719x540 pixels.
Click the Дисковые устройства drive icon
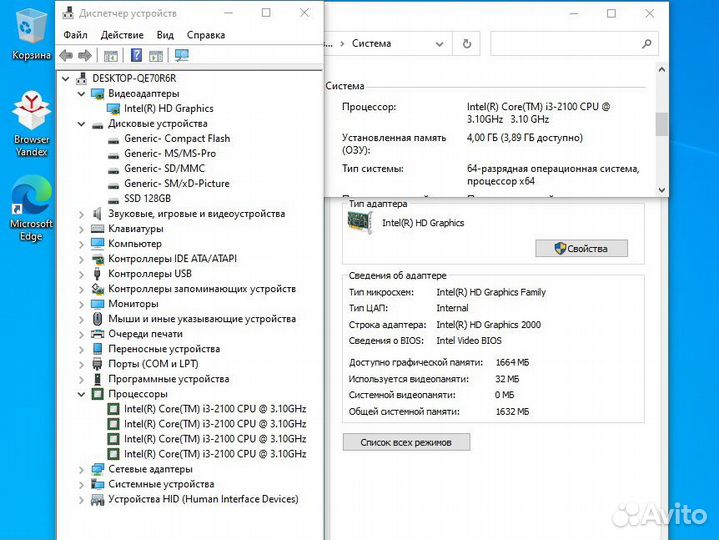point(97,124)
